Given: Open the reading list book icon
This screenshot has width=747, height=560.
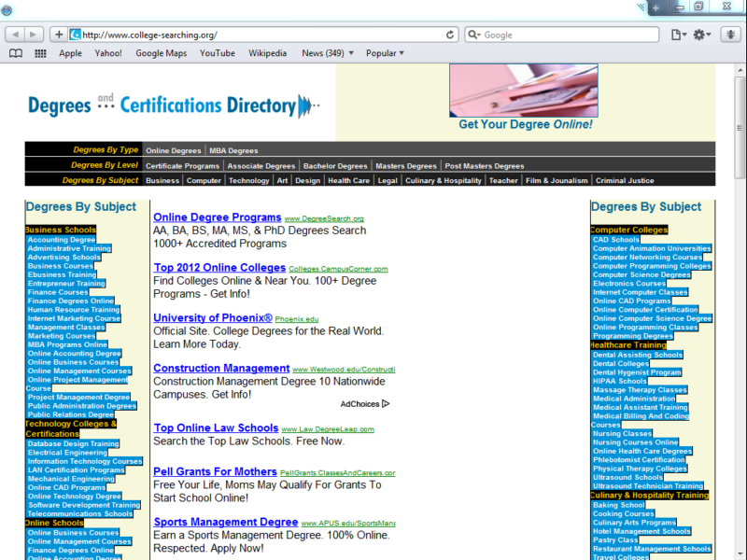Looking at the screenshot, I should [16, 53].
